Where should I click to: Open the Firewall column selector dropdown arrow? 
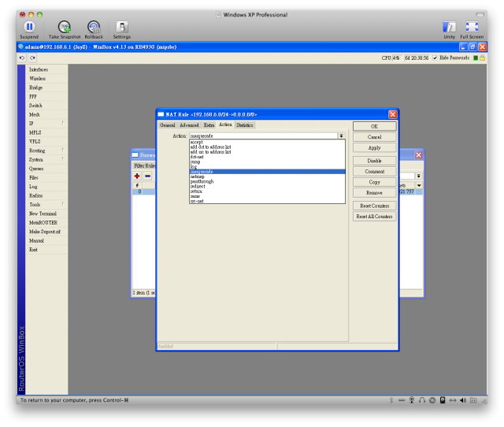(419, 185)
